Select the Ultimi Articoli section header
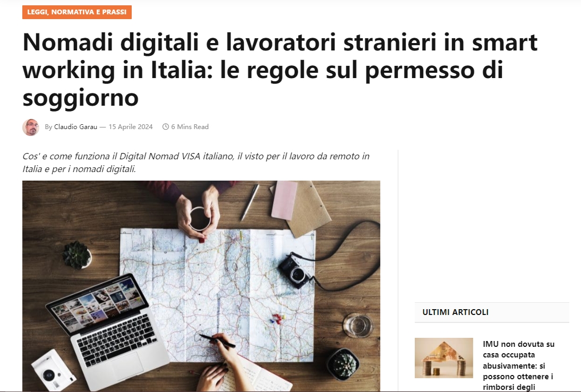Screen dimensions: 581x392 455,312
